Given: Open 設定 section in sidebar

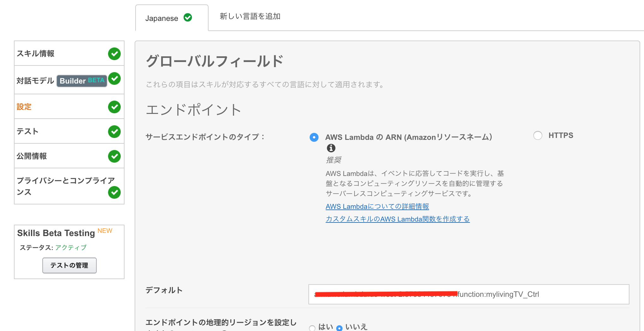Looking at the screenshot, I should pos(69,107).
